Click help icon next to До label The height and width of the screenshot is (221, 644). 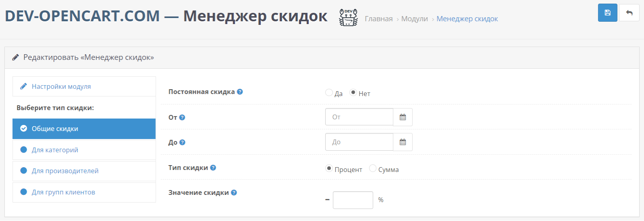[182, 142]
